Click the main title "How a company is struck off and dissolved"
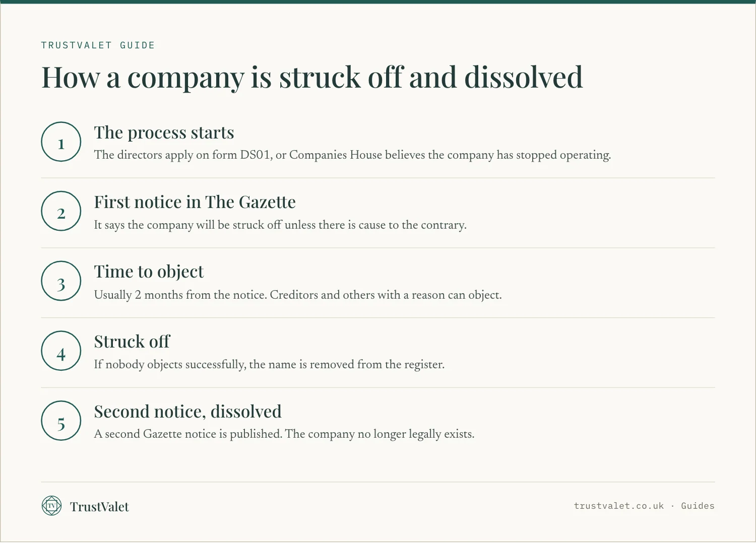The image size is (756, 543). (x=312, y=78)
